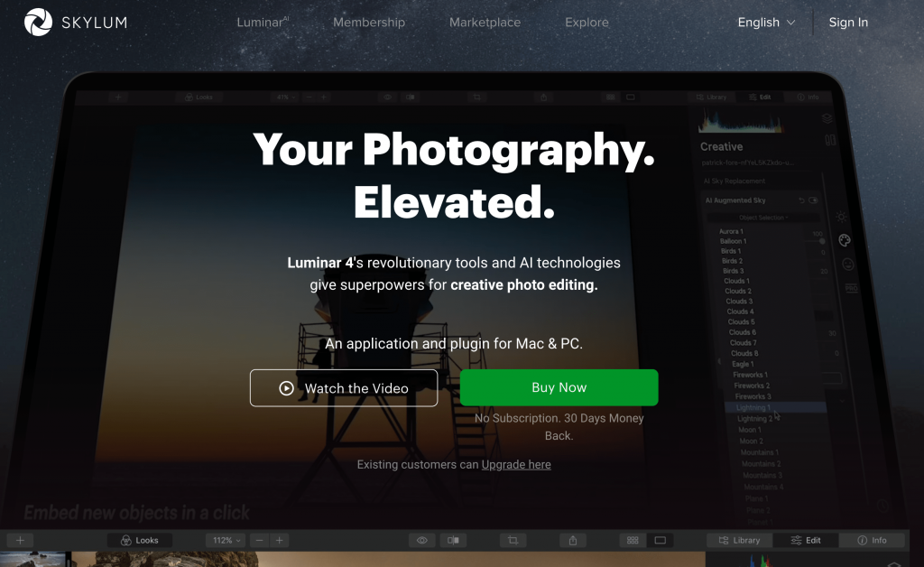Select the crop tool icon
This screenshot has width=924, height=567.
[513, 540]
